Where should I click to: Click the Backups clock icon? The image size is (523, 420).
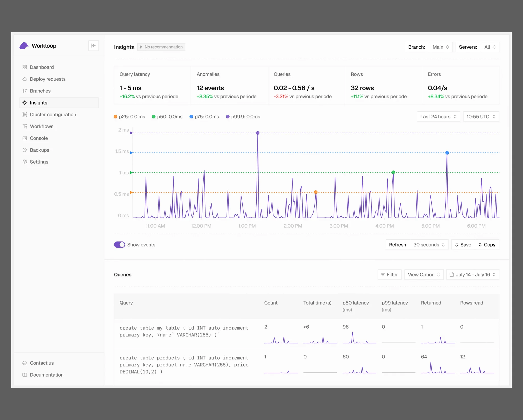tap(25, 150)
